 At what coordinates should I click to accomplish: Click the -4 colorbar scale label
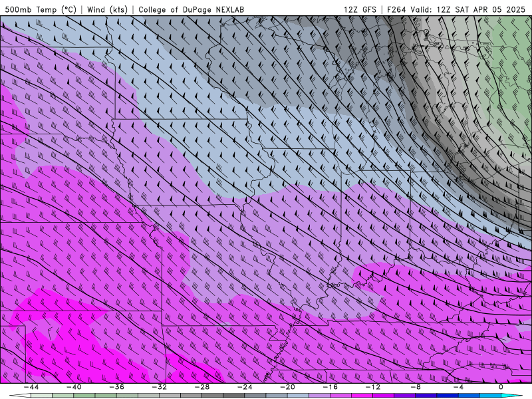click(x=458, y=387)
